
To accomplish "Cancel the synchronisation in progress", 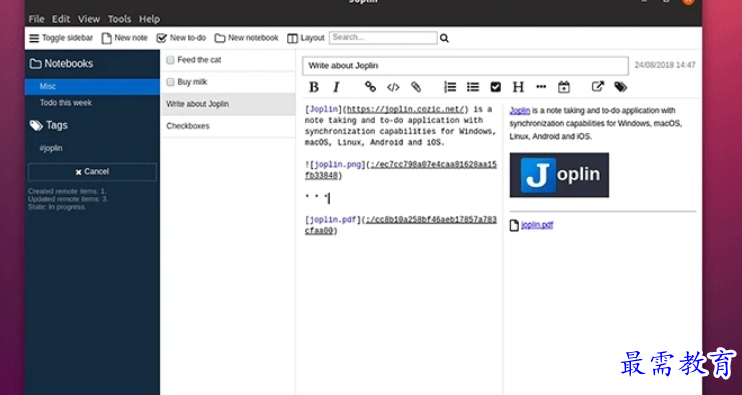I will coord(92,172).
